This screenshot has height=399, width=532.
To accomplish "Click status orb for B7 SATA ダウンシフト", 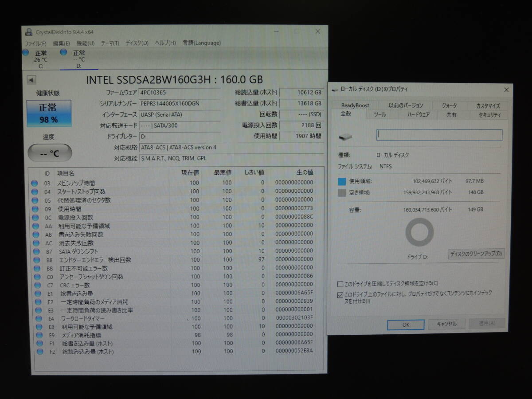I will [37, 251].
